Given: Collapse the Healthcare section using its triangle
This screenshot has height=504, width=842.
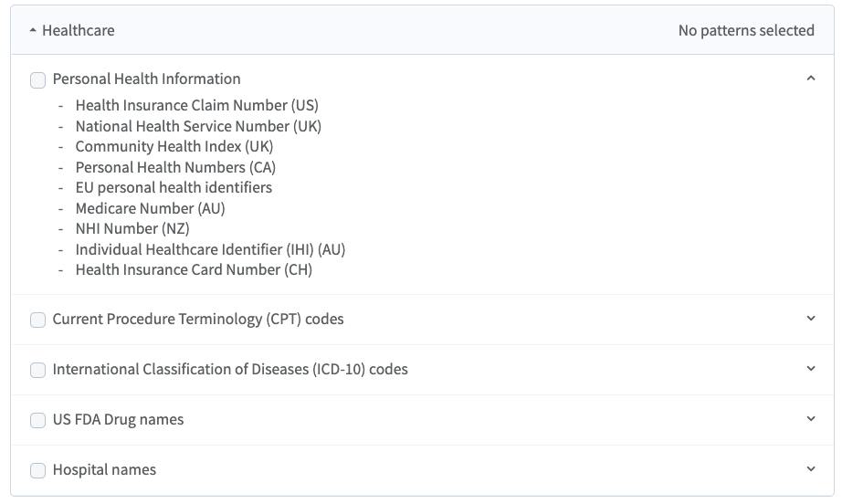Looking at the screenshot, I should [33, 31].
